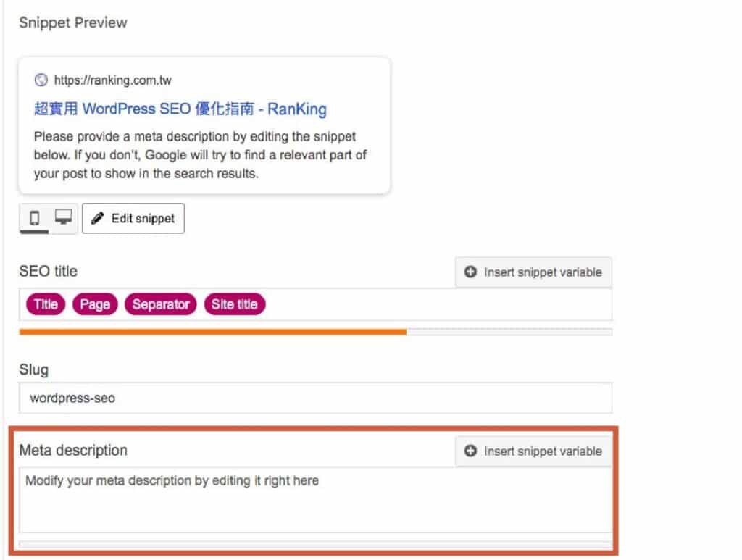This screenshot has width=742, height=560.
Task: Click the ranking.com.tw URL in preview
Action: coord(112,80)
